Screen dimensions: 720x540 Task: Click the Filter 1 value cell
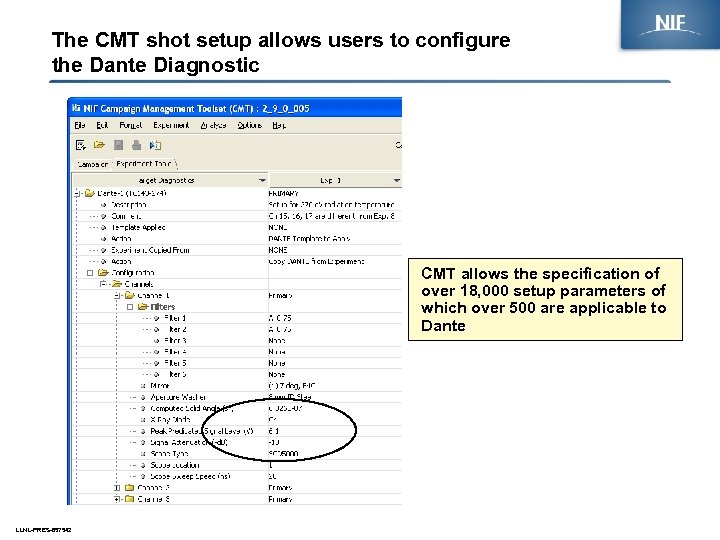(x=335, y=318)
